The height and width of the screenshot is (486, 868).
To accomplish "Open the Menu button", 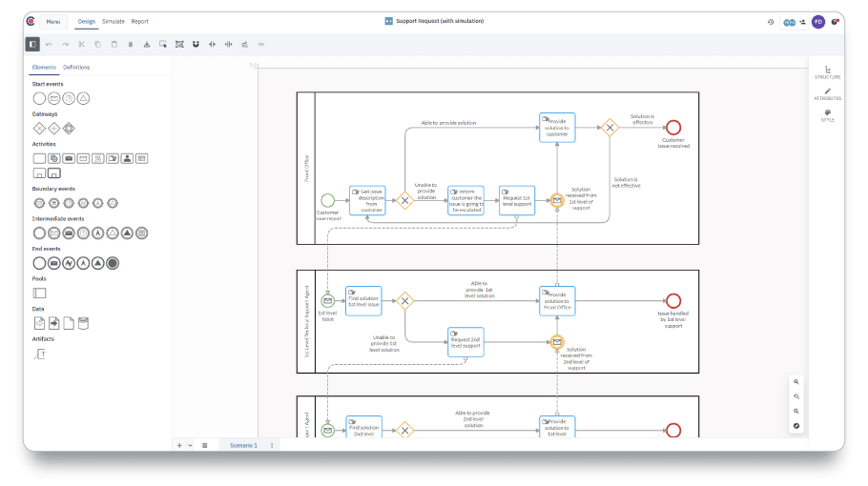I will point(53,22).
